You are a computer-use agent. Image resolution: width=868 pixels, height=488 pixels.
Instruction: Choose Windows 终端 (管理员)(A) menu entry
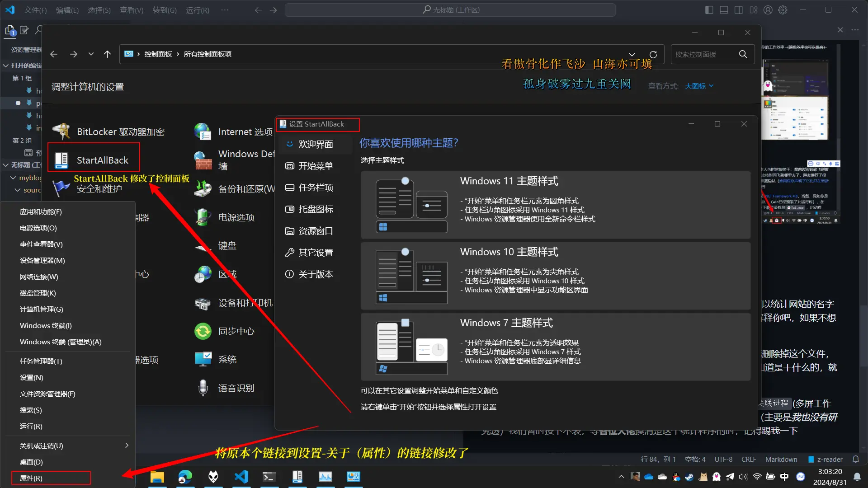tap(68, 342)
